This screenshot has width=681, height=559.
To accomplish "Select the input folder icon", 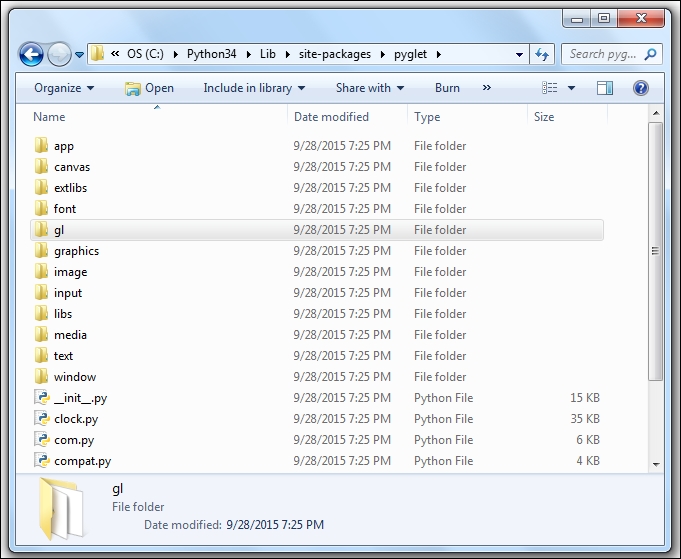I will coord(41,292).
